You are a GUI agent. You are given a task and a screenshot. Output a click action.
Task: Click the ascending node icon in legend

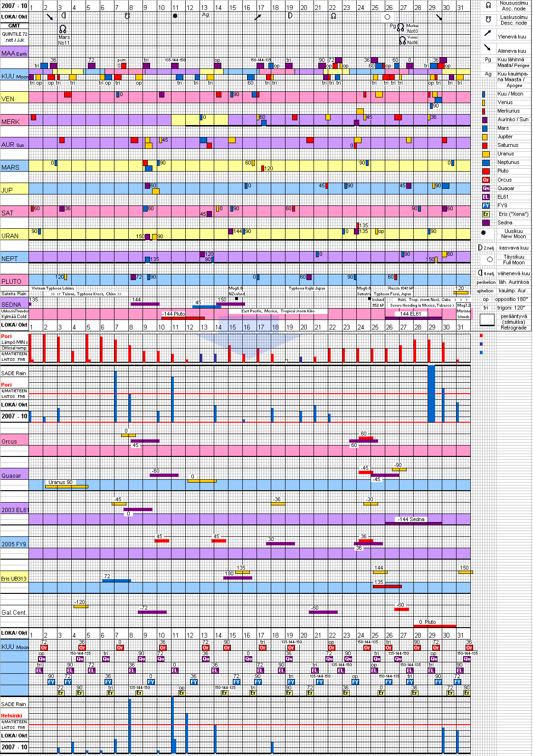[x=488, y=5]
